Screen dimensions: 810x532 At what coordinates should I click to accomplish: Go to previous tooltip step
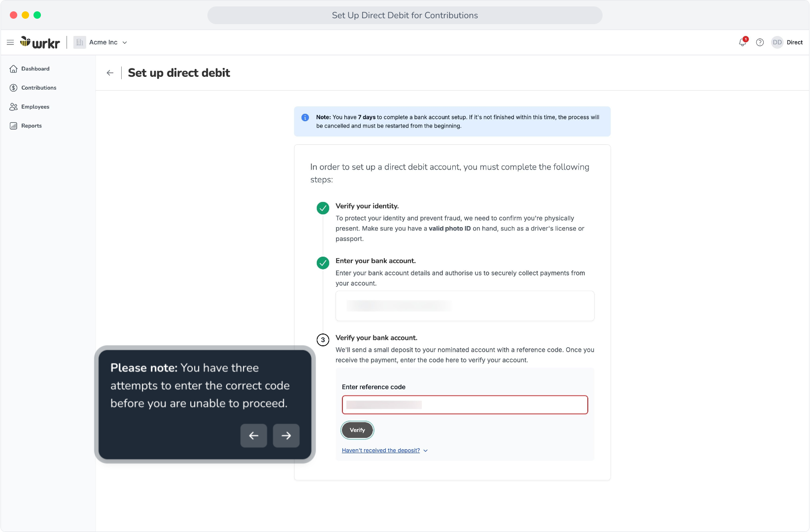pyautogui.click(x=254, y=435)
